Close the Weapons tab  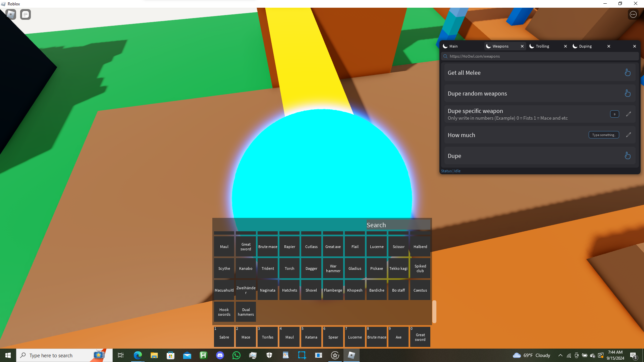[x=522, y=46]
